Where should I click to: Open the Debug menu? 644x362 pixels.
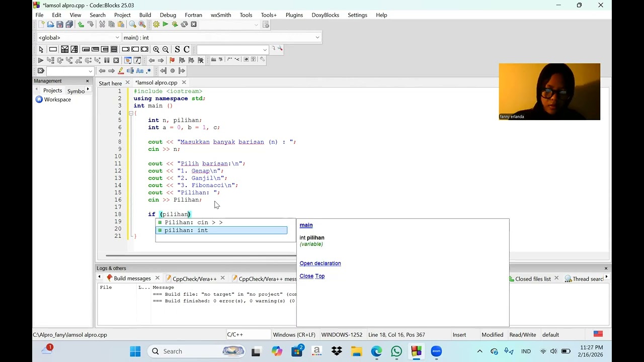click(168, 15)
